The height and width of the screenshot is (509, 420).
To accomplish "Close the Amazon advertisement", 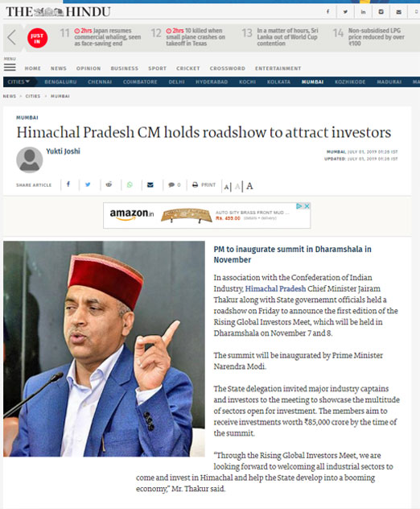I will point(307,206).
